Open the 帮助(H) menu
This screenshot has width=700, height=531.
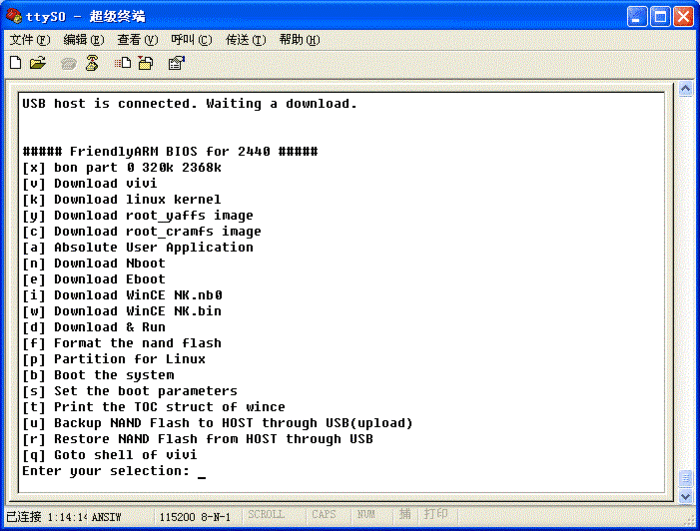point(300,40)
